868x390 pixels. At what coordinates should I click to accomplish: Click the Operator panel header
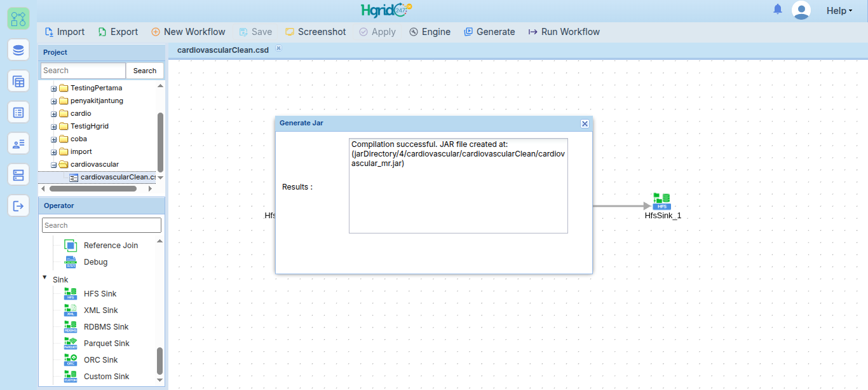pos(102,205)
